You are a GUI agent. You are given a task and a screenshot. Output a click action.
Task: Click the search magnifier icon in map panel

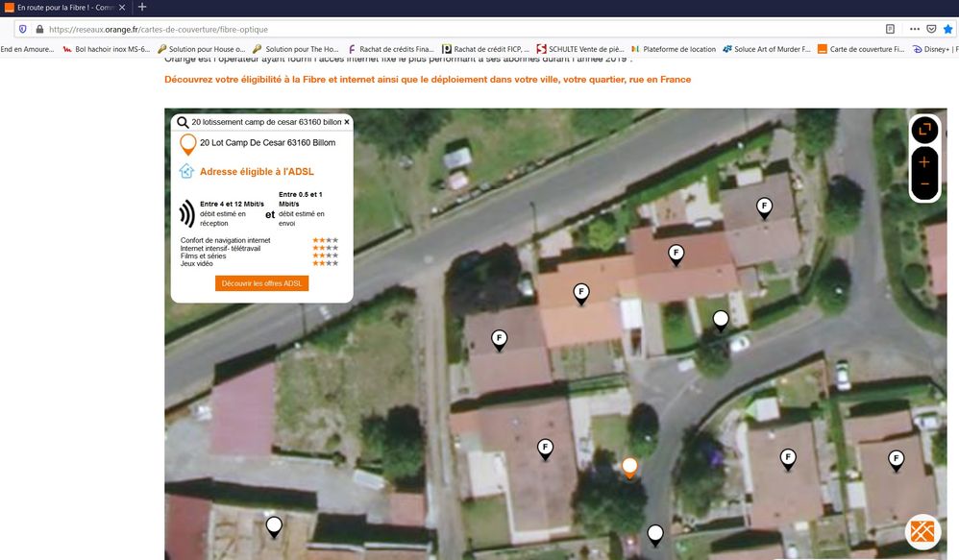(183, 122)
